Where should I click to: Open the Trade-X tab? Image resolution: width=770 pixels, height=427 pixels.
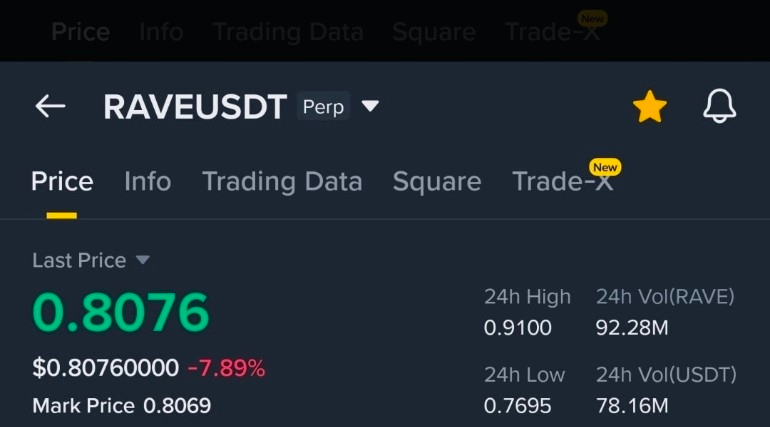point(563,181)
